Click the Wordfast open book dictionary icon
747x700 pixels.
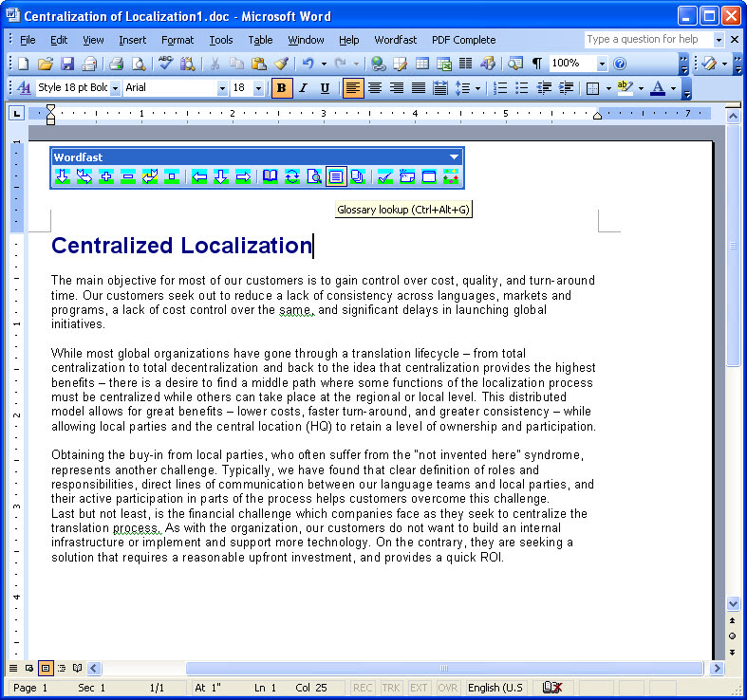(x=271, y=176)
